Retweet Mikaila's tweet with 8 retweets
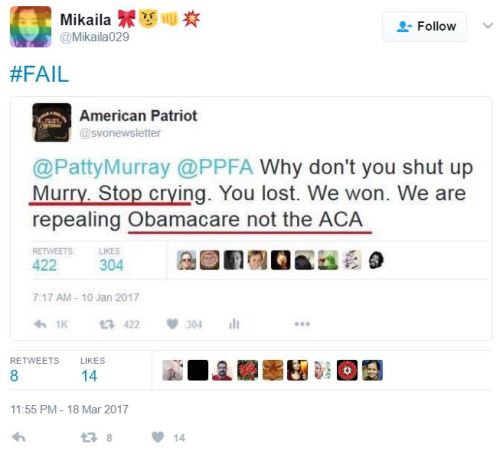 click(x=89, y=437)
